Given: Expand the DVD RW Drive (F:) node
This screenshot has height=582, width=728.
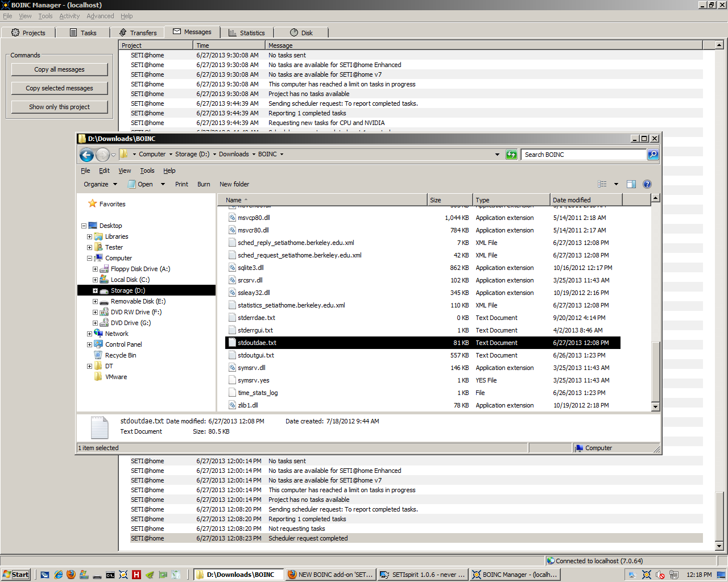Looking at the screenshot, I should click(x=95, y=312).
